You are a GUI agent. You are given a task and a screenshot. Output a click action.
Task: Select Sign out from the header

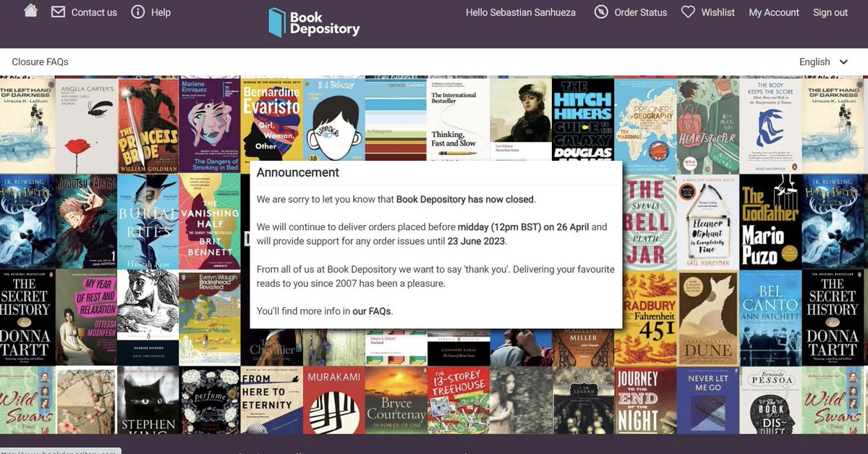[x=830, y=12]
